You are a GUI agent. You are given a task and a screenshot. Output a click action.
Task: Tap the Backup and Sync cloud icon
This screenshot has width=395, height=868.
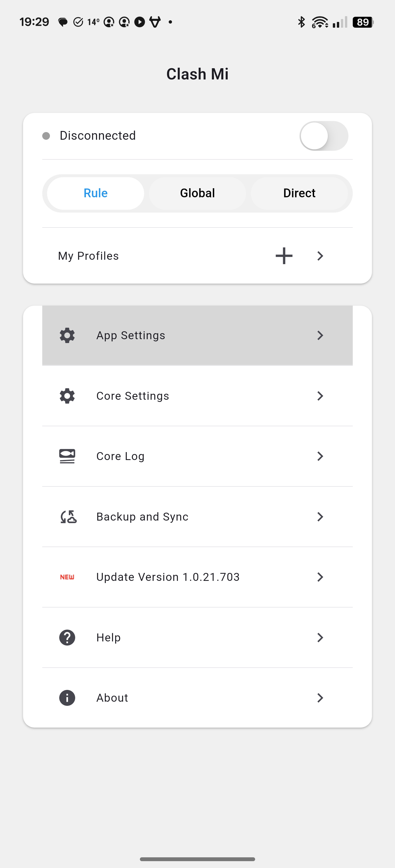68,516
